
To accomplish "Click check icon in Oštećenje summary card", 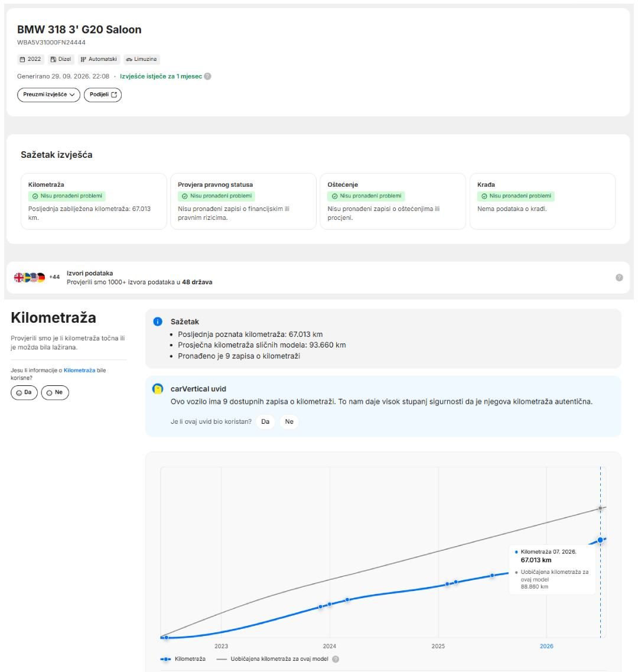I will click(x=334, y=196).
